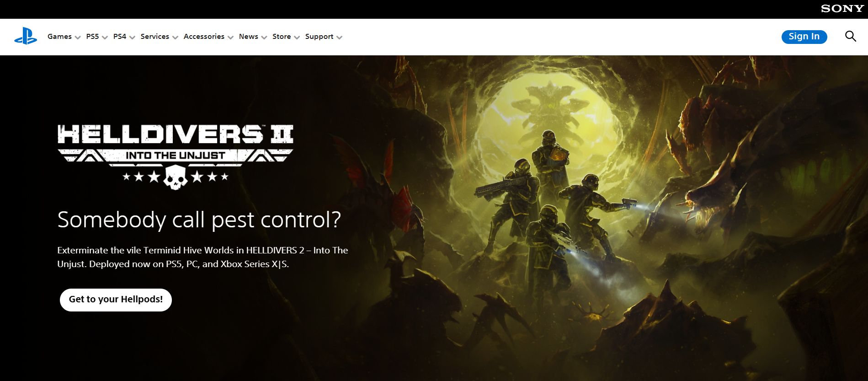Click the 'Somebody call pest control?' headline
This screenshot has width=868, height=381.
pos(199,220)
